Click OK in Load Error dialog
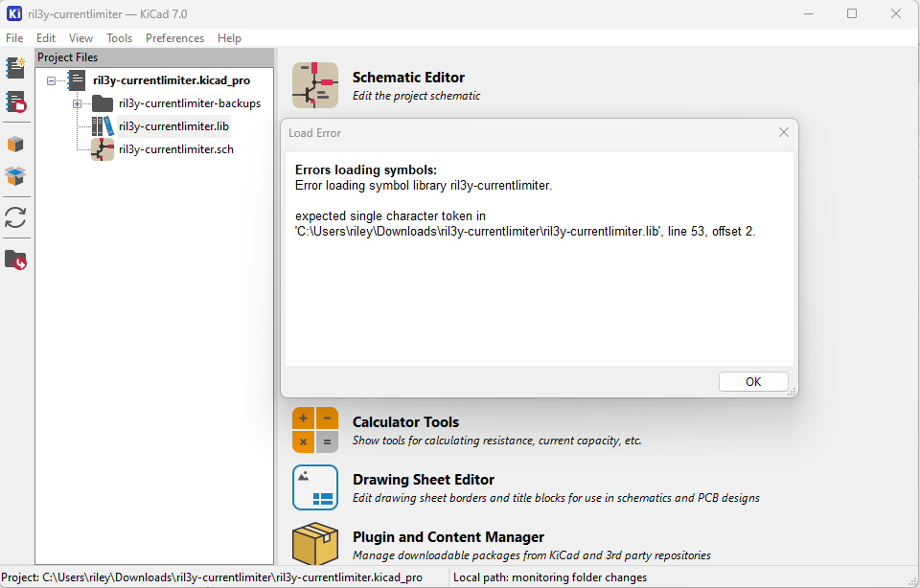 pyautogui.click(x=753, y=382)
